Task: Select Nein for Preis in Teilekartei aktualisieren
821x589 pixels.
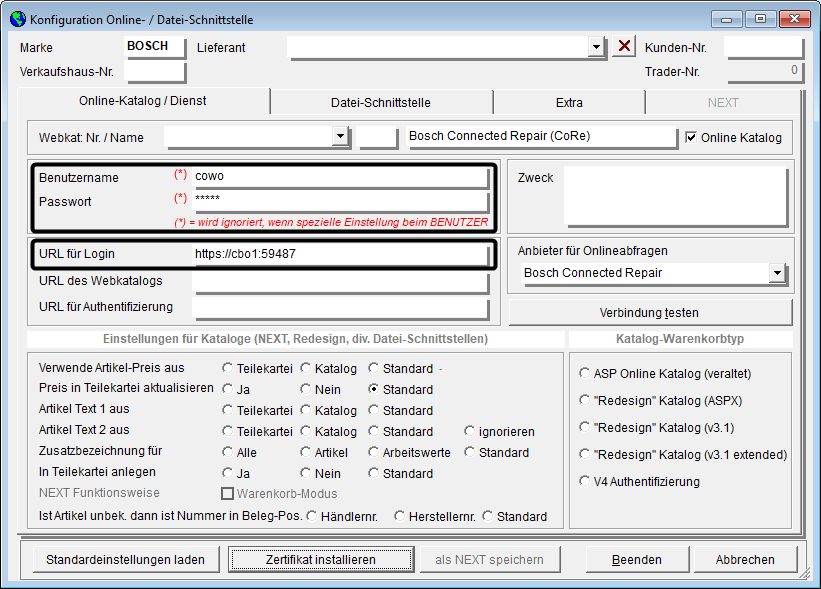Action: point(305,389)
